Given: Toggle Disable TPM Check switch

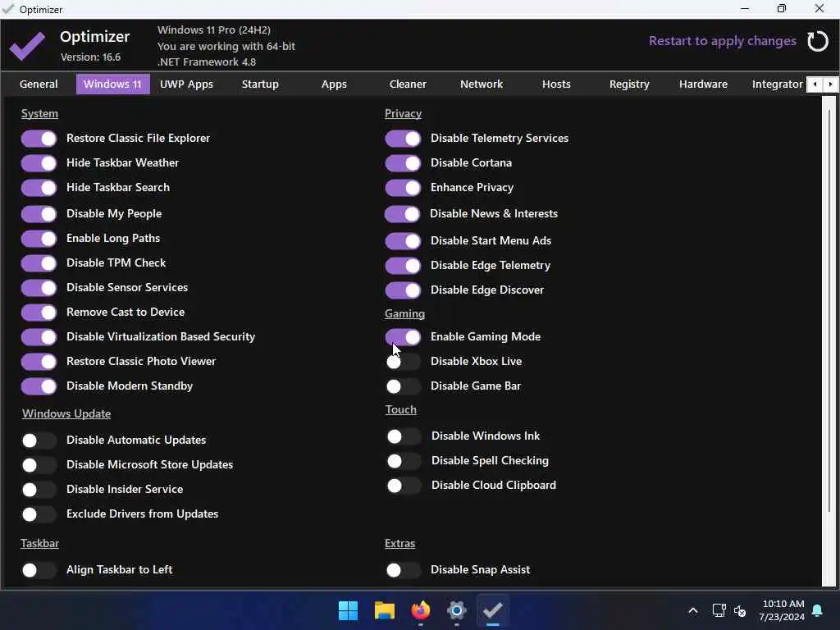Looking at the screenshot, I should (x=39, y=263).
